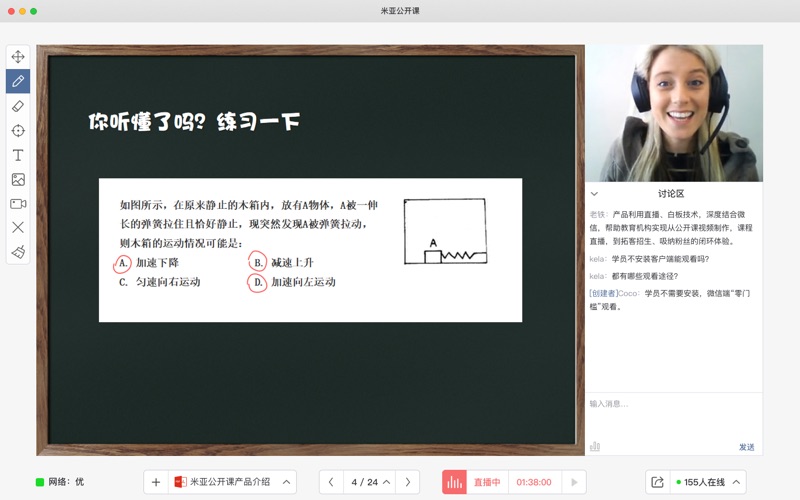Expand the 155人在线 online users list
The image size is (800, 500).
point(737,482)
